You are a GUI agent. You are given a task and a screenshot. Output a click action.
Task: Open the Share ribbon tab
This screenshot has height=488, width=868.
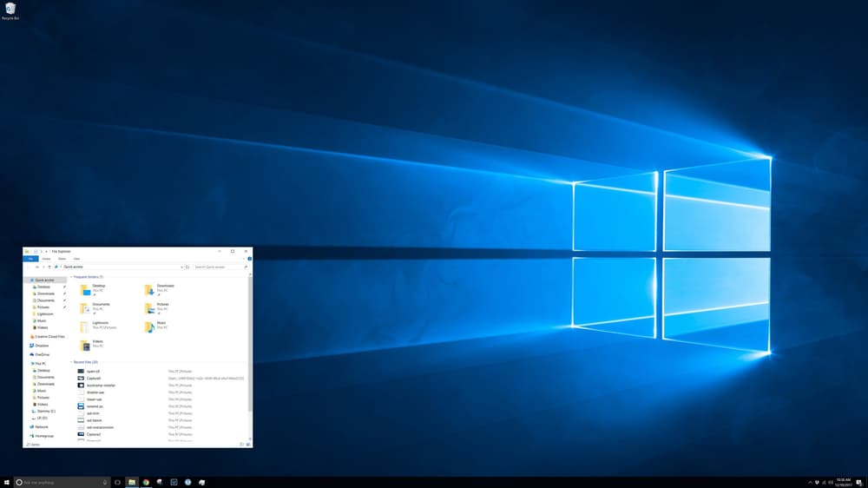pos(62,259)
